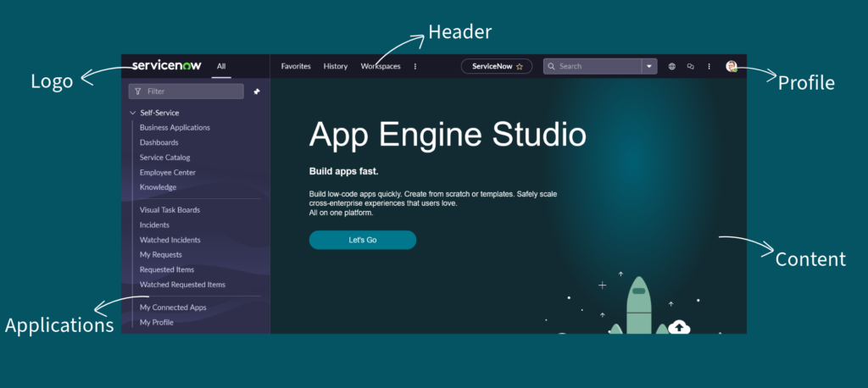Pin the All menu with pin icon
Screen dimensions: 868x388
coord(256,91)
